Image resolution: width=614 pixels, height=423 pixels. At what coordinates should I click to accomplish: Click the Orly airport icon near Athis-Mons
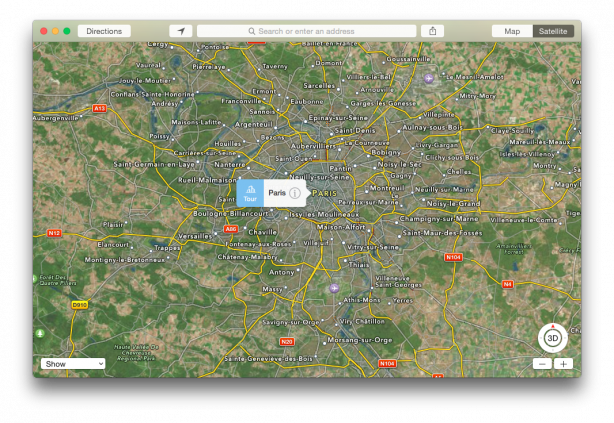pos(334,288)
